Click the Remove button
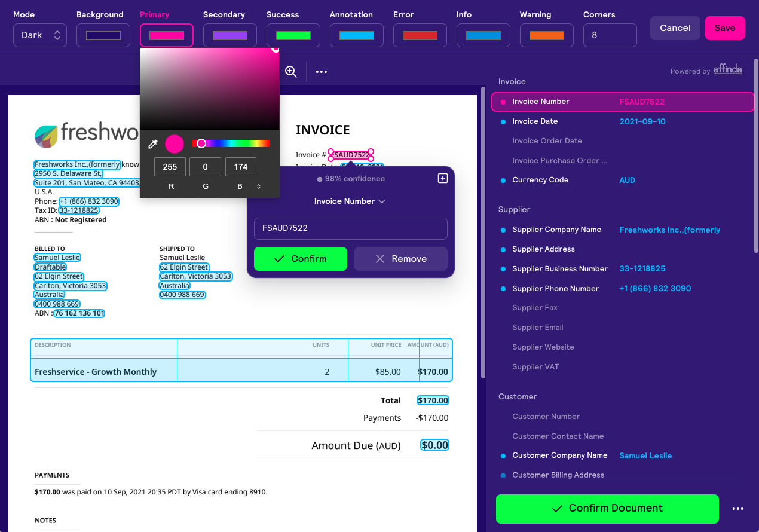This screenshot has height=532, width=759. pos(401,259)
